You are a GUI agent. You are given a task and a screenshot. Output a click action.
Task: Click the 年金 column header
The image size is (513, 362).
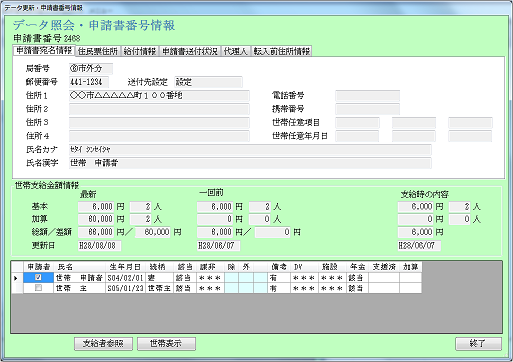357,267
